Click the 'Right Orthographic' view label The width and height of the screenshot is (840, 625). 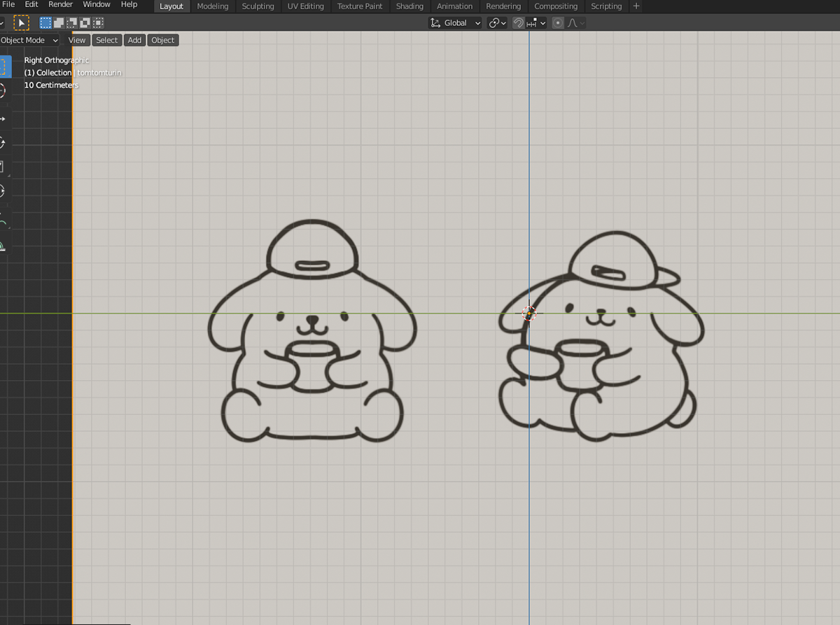(57, 60)
